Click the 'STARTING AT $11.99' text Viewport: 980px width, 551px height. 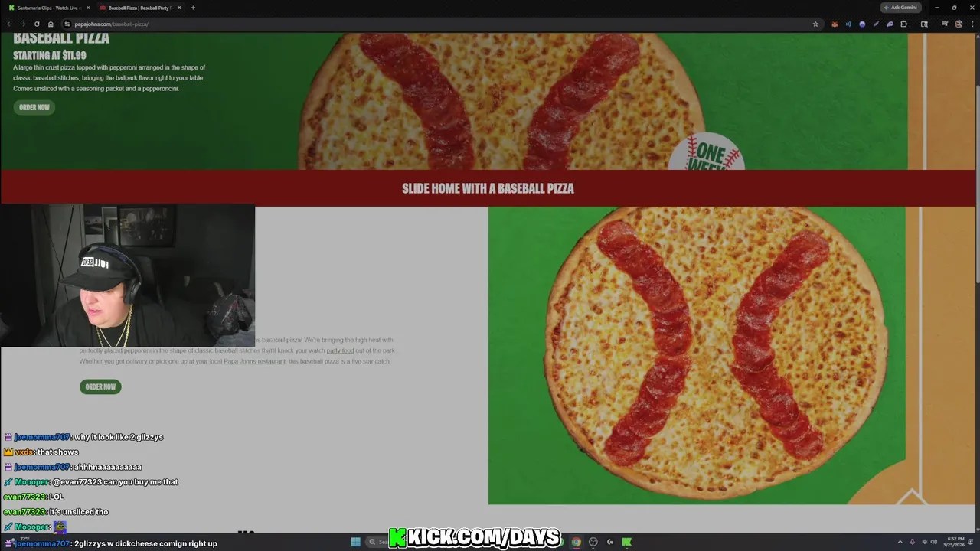(50, 55)
